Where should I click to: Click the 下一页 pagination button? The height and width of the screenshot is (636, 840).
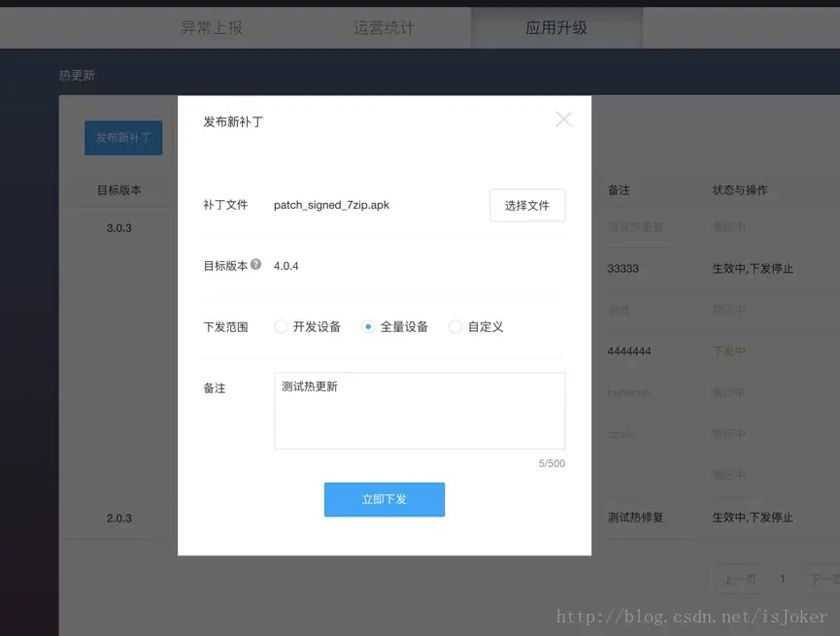click(824, 578)
